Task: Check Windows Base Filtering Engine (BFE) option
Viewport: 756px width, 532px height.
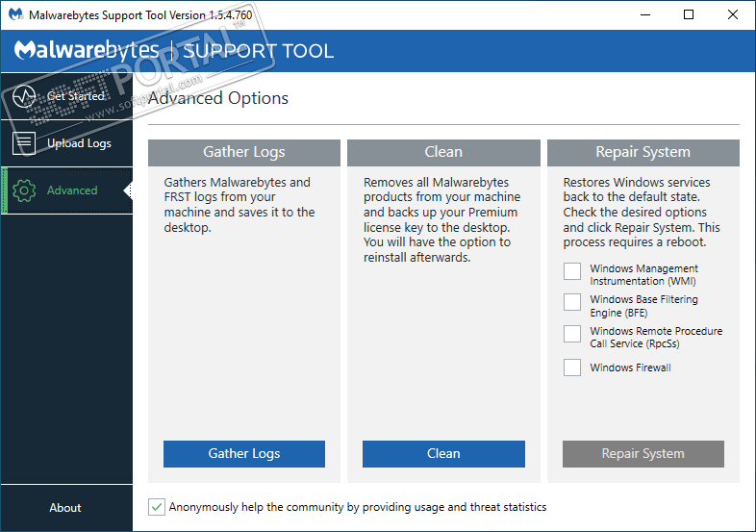Action: [x=572, y=302]
